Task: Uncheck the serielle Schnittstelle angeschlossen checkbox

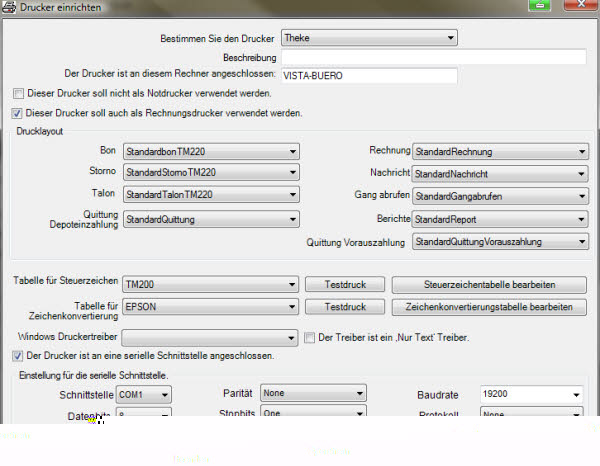Action: 17,356
